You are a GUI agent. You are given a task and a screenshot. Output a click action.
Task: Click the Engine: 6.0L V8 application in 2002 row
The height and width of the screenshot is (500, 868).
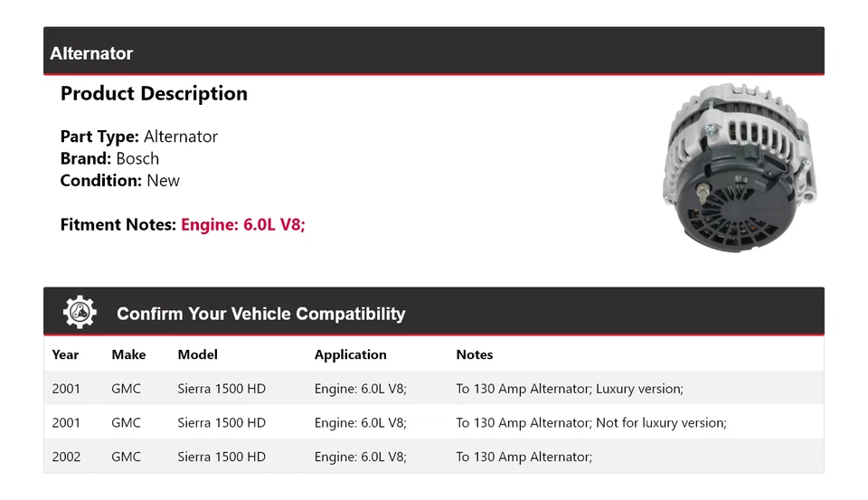[x=361, y=457]
